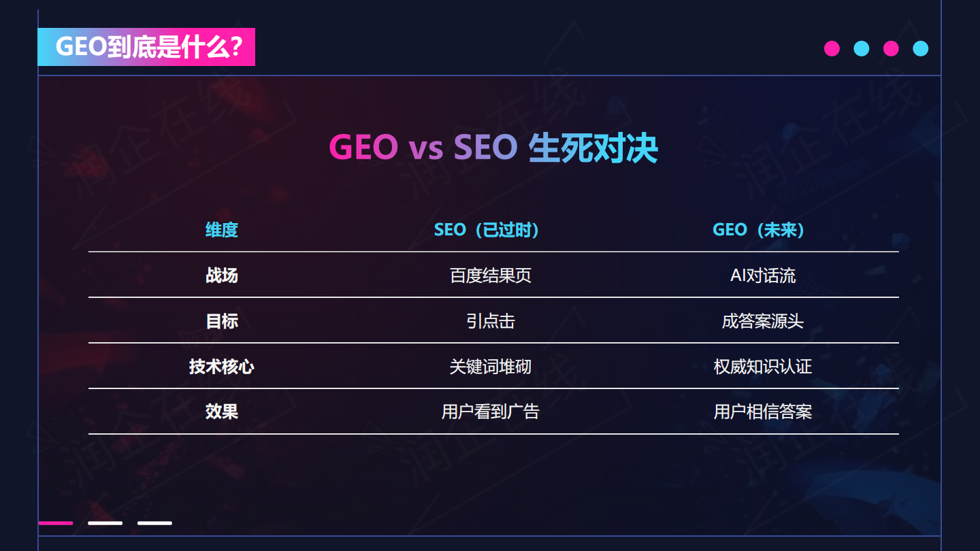Select the '维度' column header
The height and width of the screenshot is (551, 980).
[x=222, y=230]
